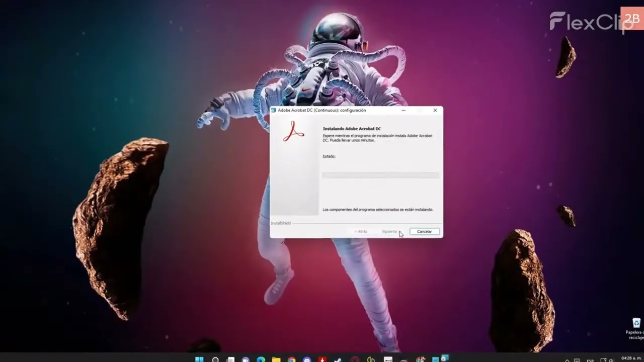
Task: Open Task View from taskbar
Action: coord(230,359)
